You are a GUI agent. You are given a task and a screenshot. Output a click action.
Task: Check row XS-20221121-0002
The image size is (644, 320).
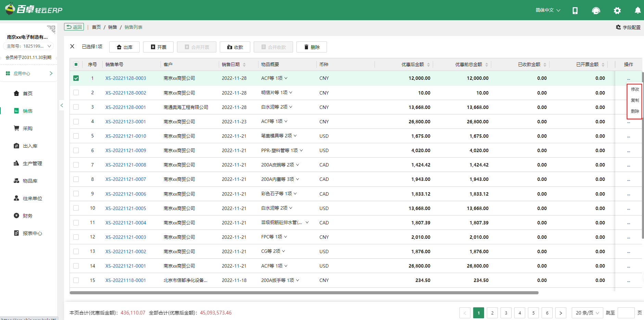pos(76,251)
